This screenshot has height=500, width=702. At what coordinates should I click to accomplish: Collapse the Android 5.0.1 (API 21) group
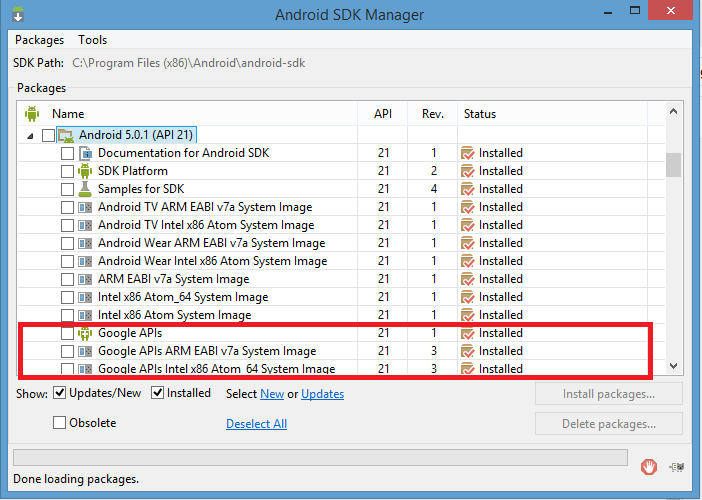[30, 136]
